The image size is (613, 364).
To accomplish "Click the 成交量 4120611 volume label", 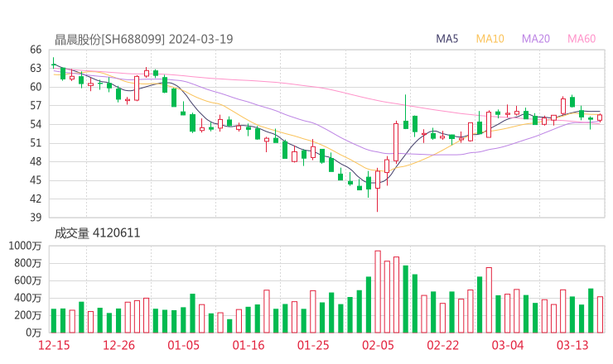I will [97, 233].
